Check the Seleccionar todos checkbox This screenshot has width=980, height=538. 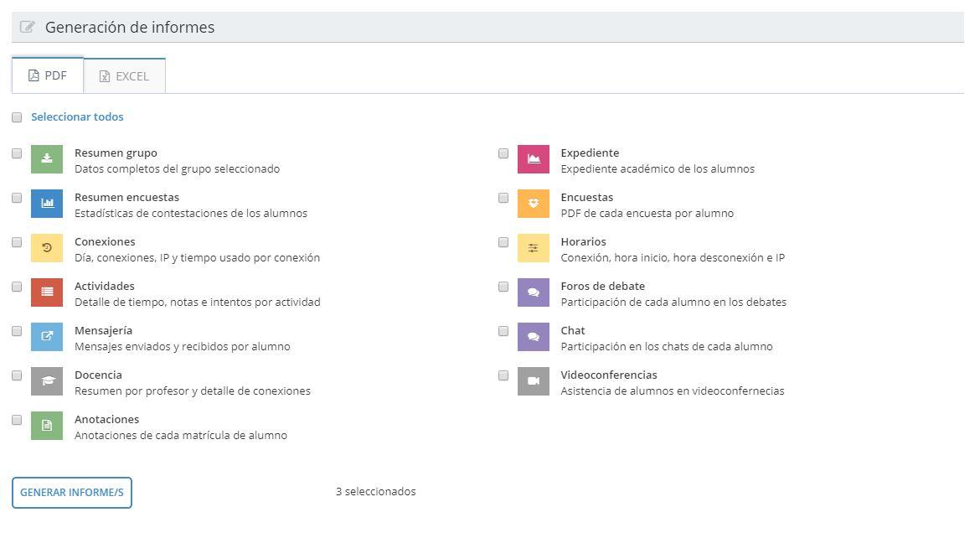(17, 117)
